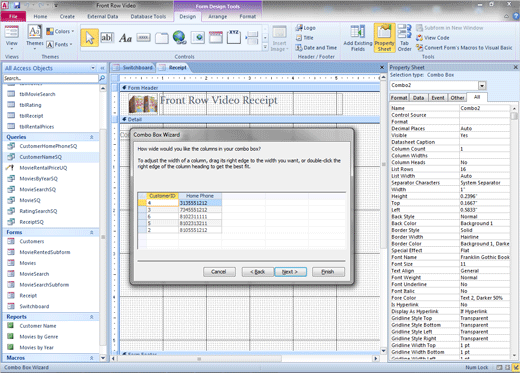Image resolution: width=520 pixels, height=373 pixels.
Task: Click the Home Phone column header
Action: click(200, 196)
